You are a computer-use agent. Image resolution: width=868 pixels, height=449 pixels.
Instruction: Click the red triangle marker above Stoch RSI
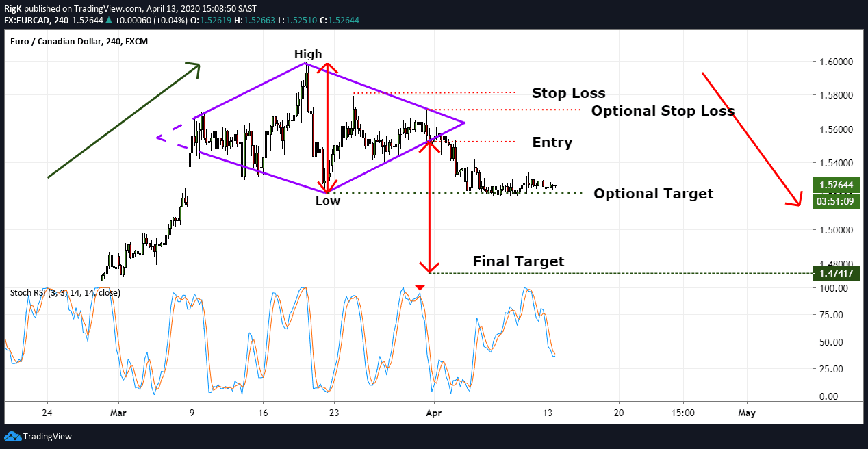tap(420, 287)
